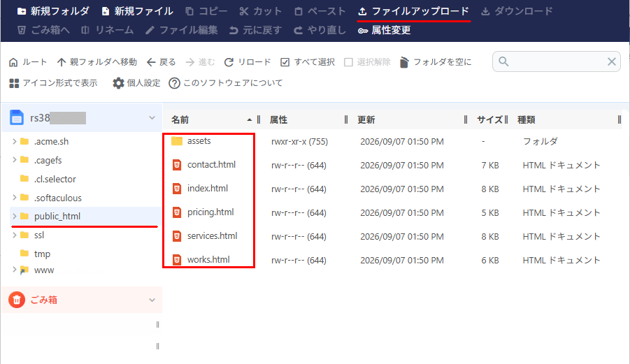
Task: Open このソフトウェアについて help icon
Action: coord(174,83)
